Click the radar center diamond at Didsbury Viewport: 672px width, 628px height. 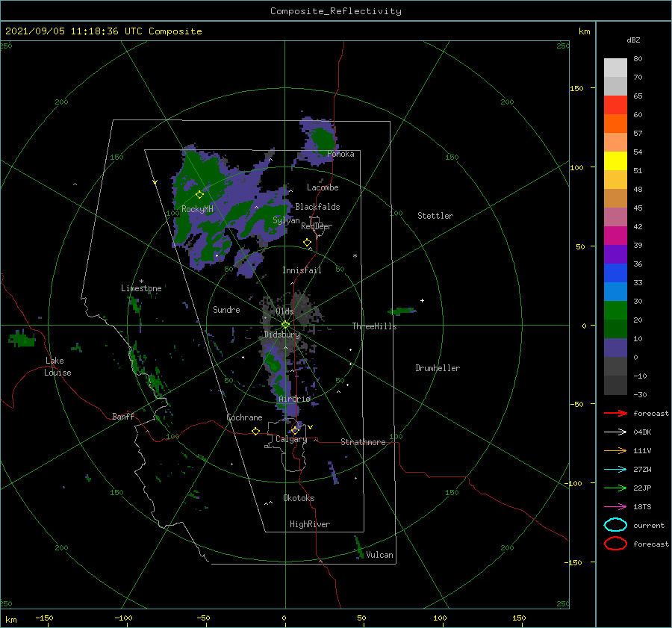pos(285,325)
